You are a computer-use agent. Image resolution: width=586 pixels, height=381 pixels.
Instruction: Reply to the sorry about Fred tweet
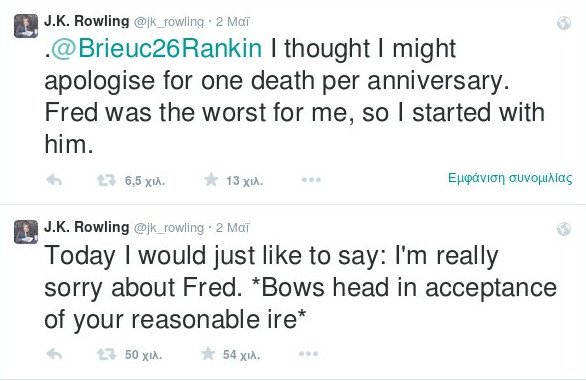[x=54, y=354]
